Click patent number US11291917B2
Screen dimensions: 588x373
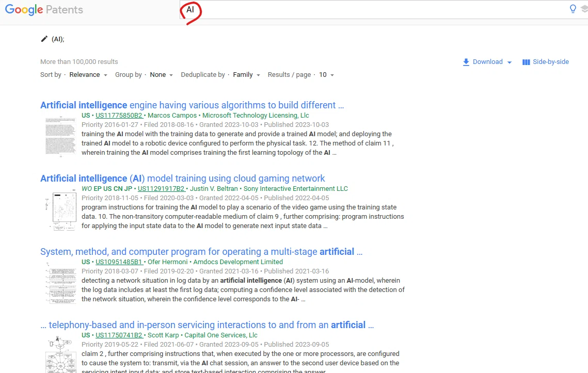161,188
